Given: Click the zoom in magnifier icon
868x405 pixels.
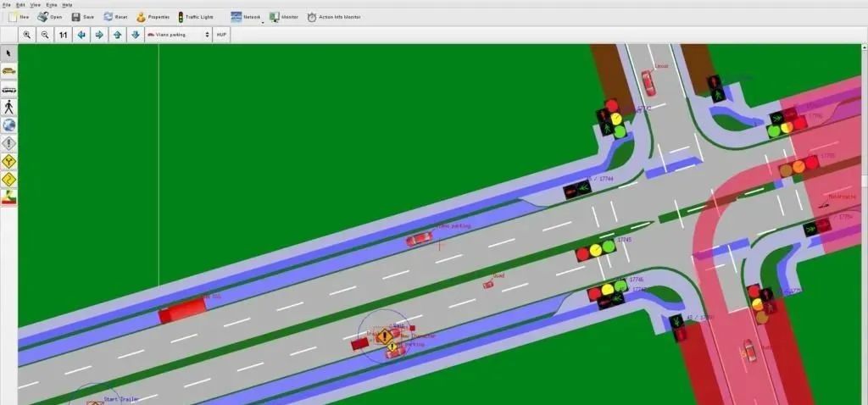Looking at the screenshot, I should tap(26, 35).
